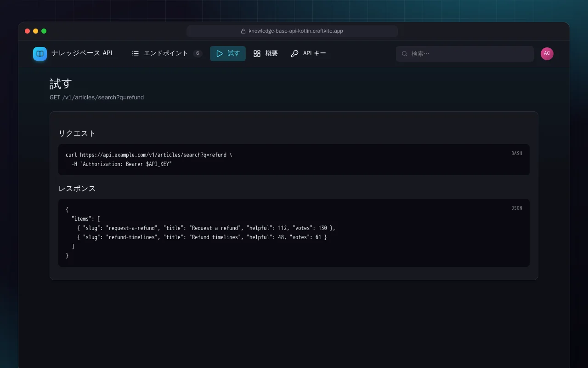Click the endpoints count badge 6

[x=198, y=53]
